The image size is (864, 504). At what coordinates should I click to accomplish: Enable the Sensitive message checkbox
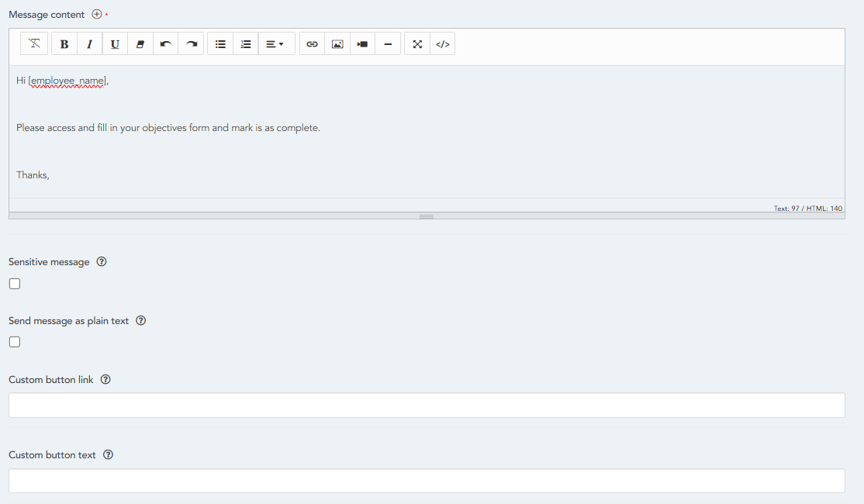[15, 284]
